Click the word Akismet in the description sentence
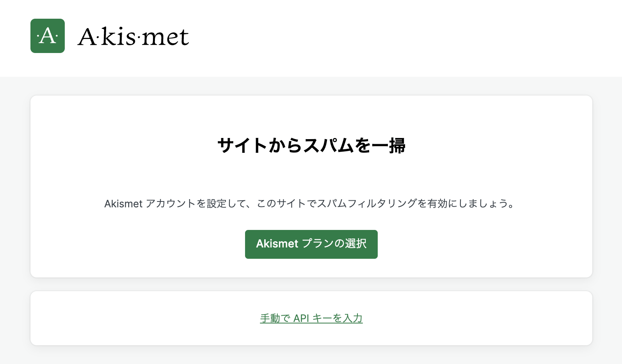The width and height of the screenshot is (622, 364). point(123,203)
